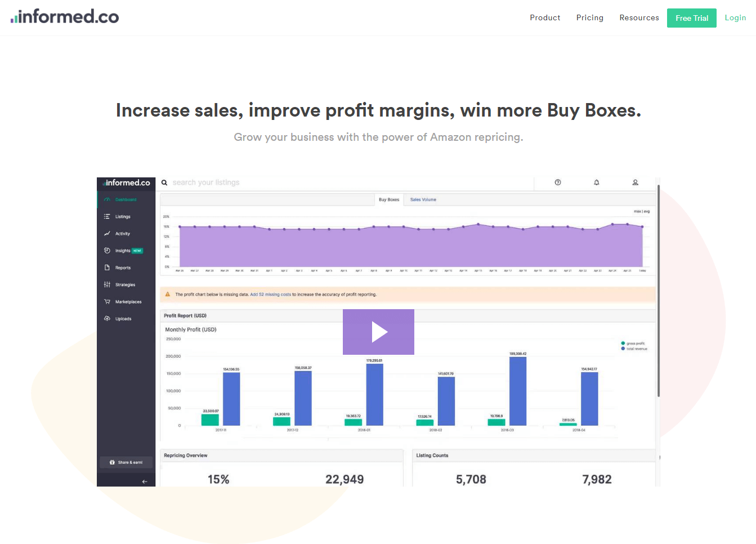Click the Listings list icon in sidebar
Screen dimensions: 756x544
click(107, 216)
